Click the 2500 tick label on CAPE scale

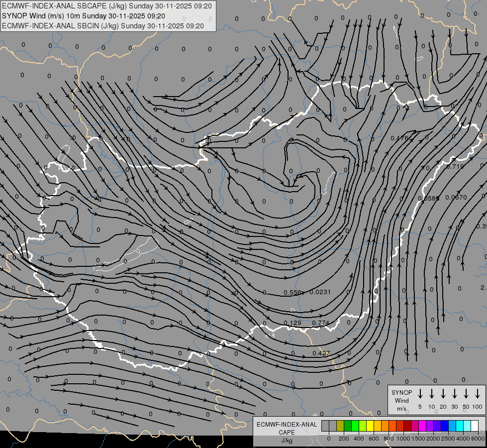[448, 439]
